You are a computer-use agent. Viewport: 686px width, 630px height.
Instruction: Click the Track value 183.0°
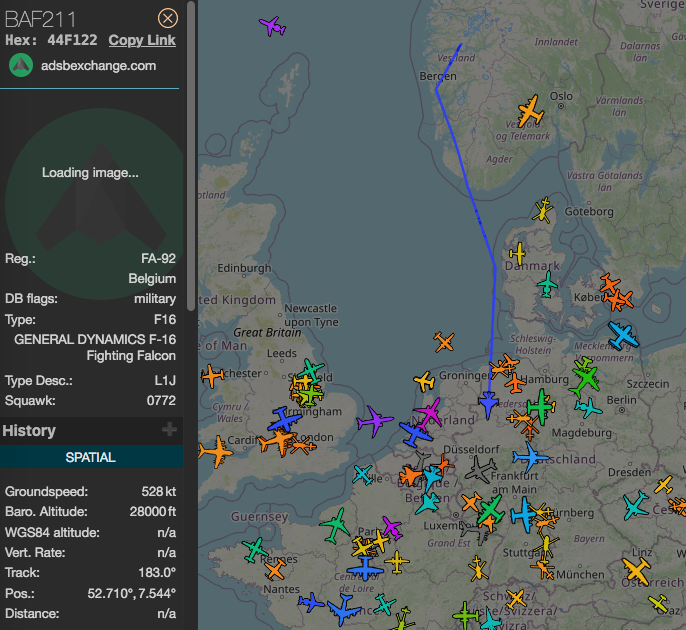(x=157, y=572)
